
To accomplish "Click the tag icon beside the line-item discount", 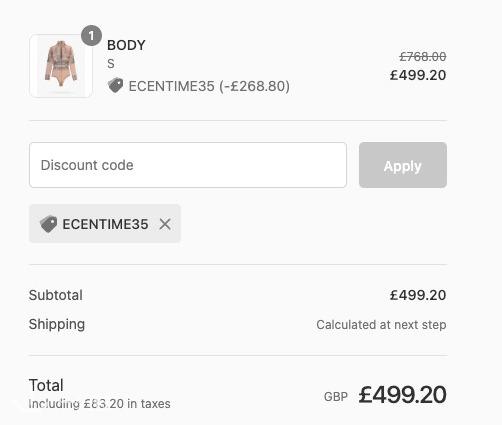I will pos(115,86).
